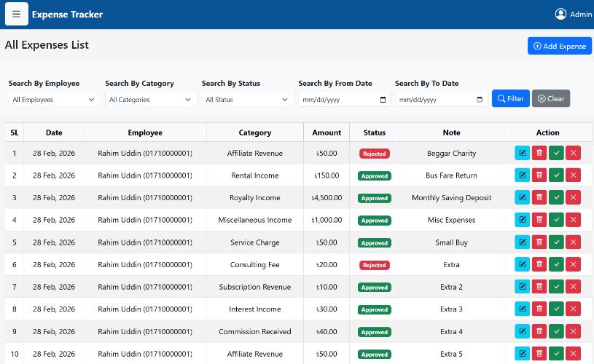Edit the Small Buy expense row
The image size is (594, 364).
[522, 242]
